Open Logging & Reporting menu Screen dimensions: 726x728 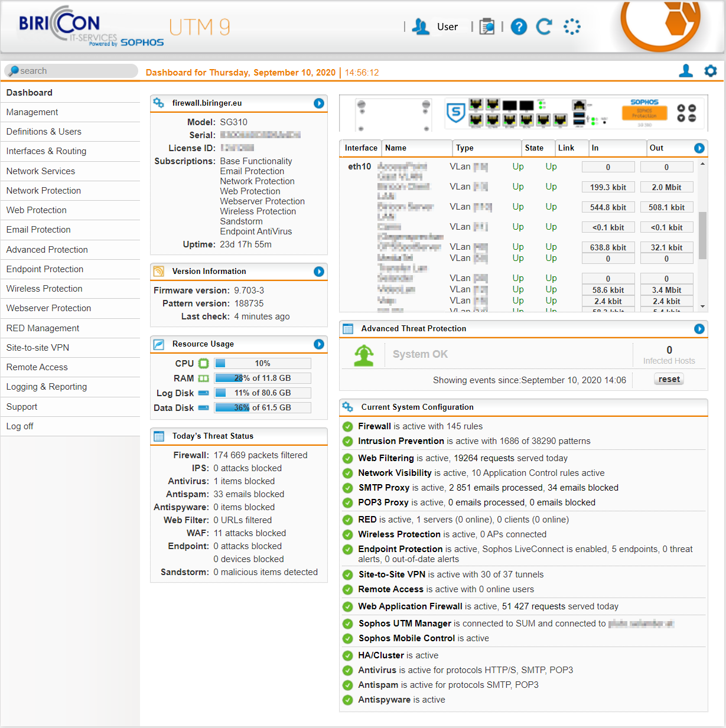(x=70, y=387)
